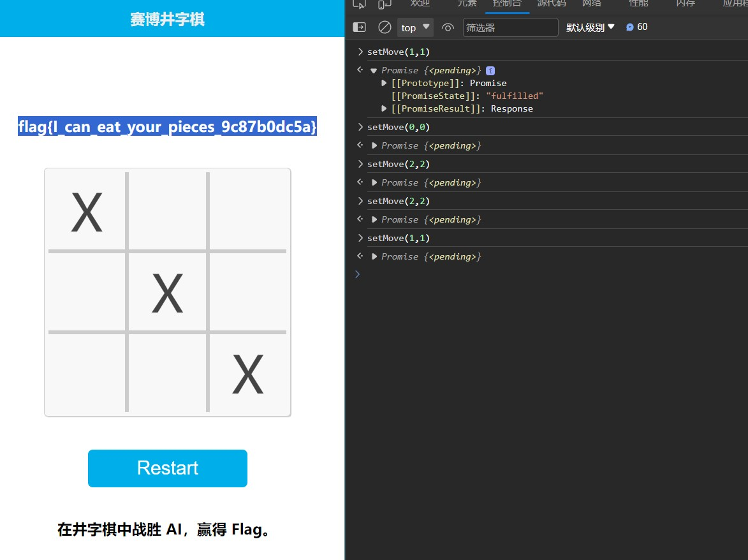Activate the inspect element picker icon
The image size is (748, 560).
pos(359,4)
